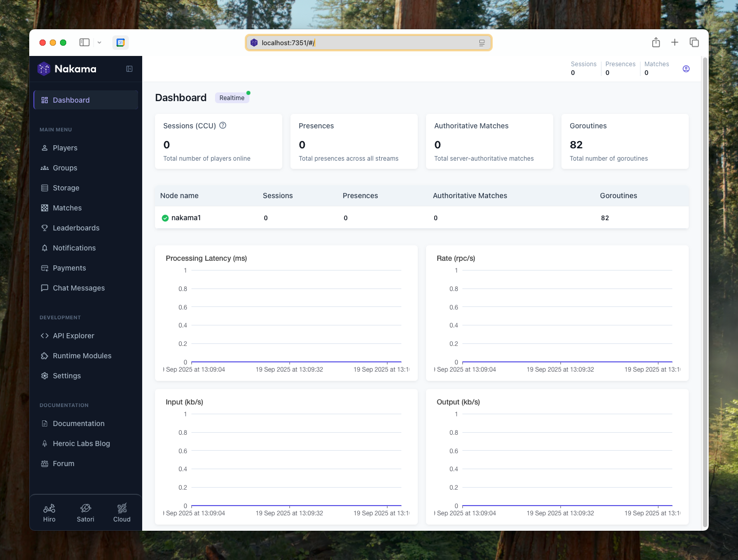This screenshot has height=560, width=738.
Task: Go to Leaderboards in the sidebar
Action: [x=76, y=228]
